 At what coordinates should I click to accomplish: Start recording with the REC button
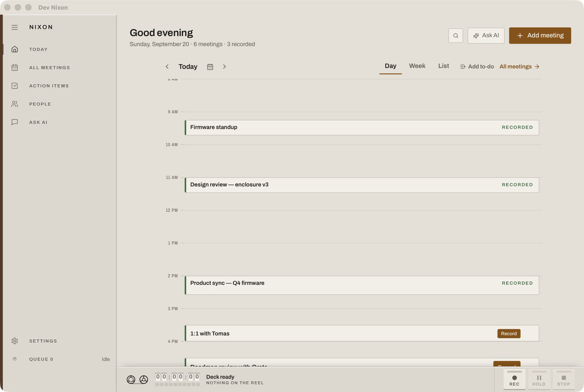click(x=514, y=380)
